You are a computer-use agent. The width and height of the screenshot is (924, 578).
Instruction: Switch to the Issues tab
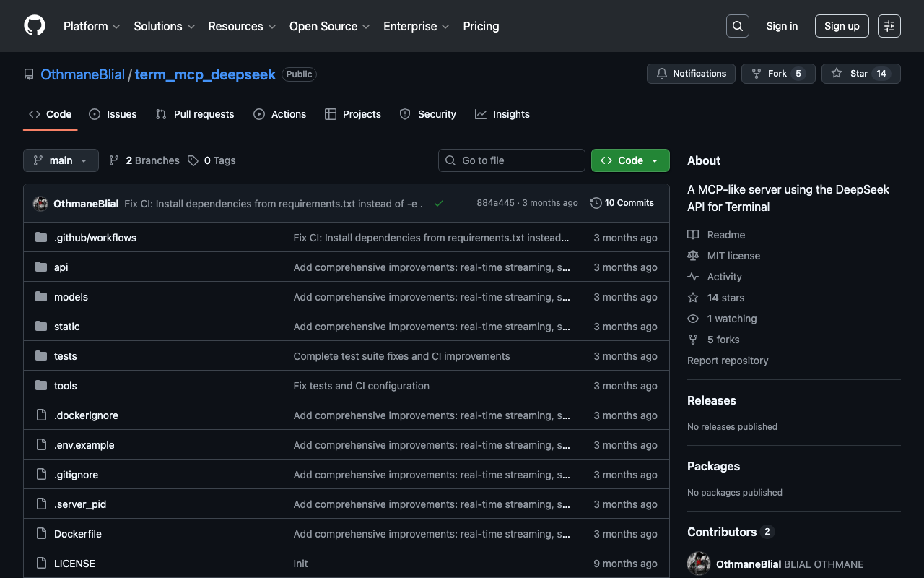113,114
